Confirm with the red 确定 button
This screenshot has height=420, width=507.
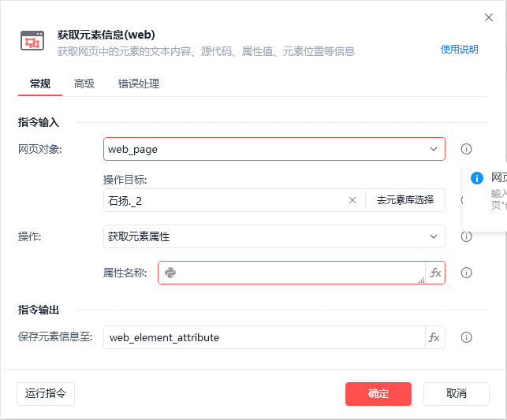(x=378, y=393)
